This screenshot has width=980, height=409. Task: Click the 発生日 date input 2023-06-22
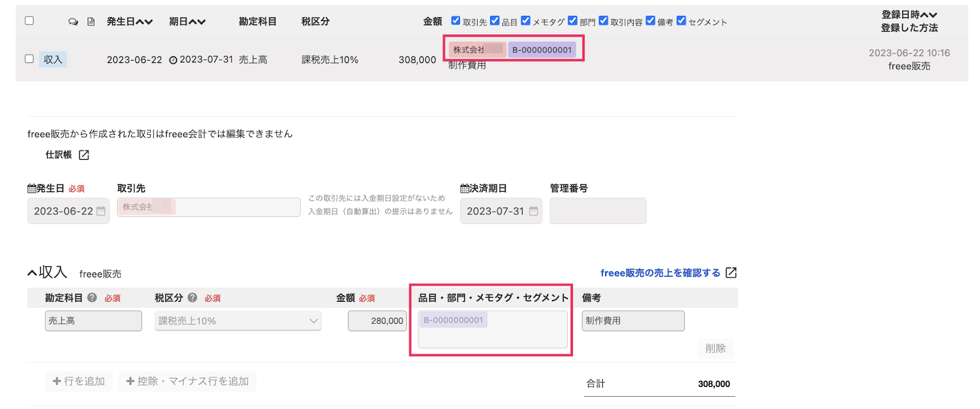pos(69,211)
